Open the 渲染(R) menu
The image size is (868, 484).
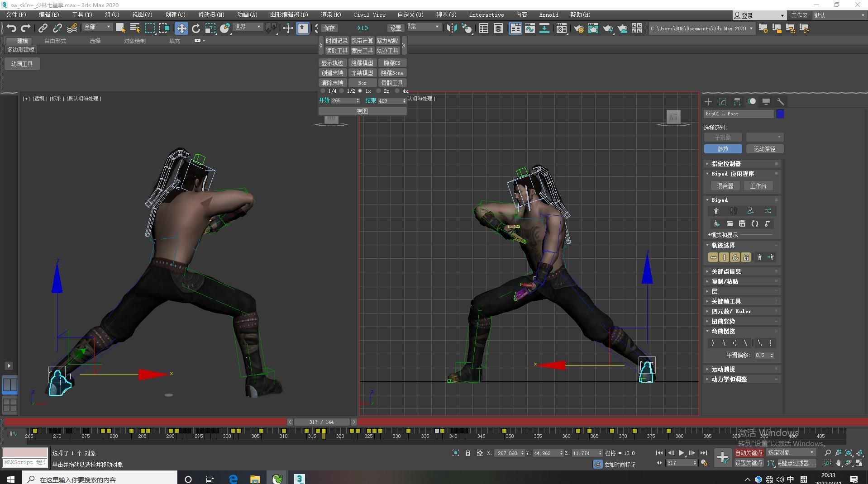point(331,14)
